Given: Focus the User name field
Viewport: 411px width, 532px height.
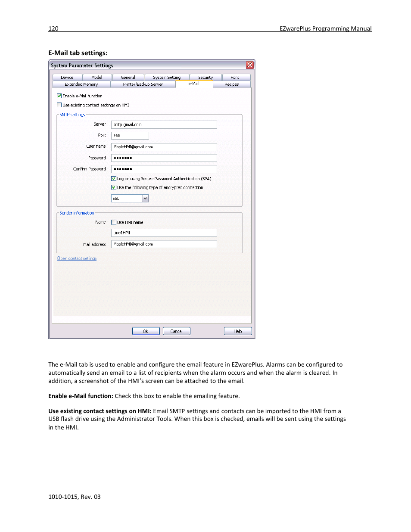Looking at the screenshot, I should pos(164,147).
